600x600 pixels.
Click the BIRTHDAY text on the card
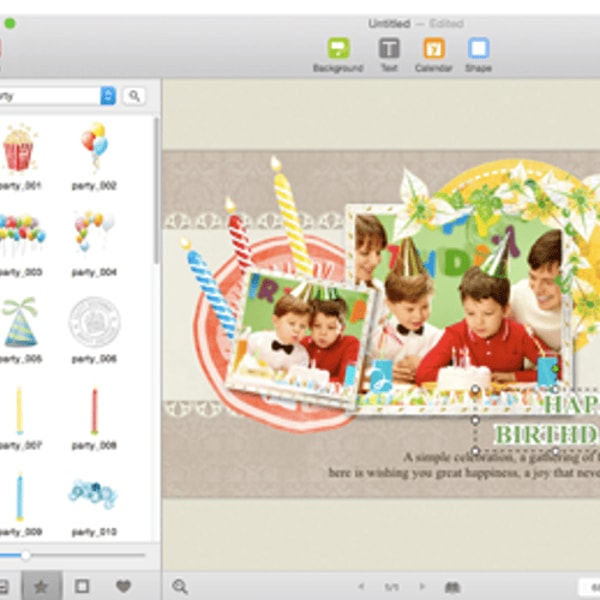pyautogui.click(x=546, y=435)
